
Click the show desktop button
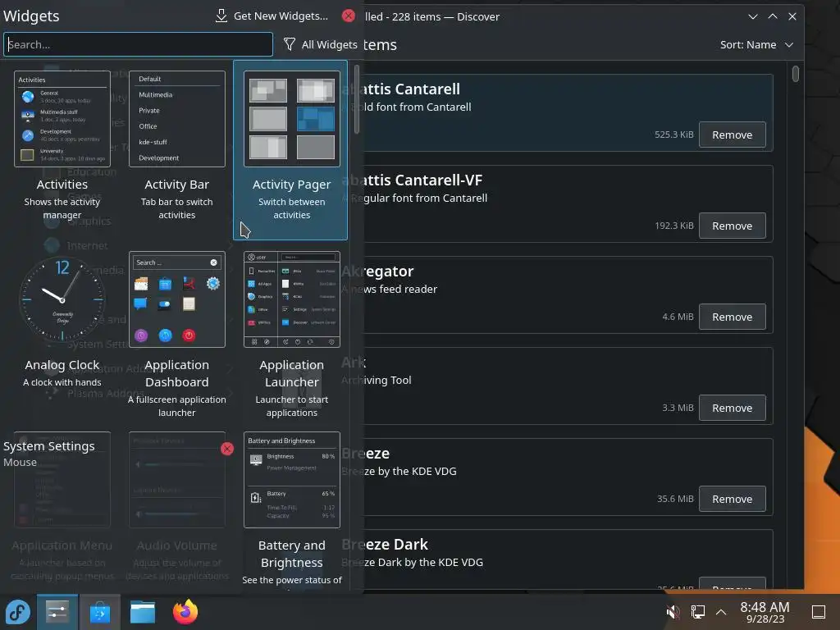[819, 612]
